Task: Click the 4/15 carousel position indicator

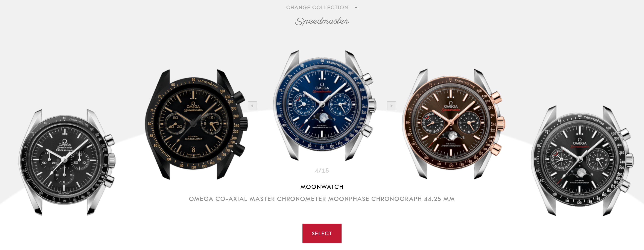Action: click(322, 171)
